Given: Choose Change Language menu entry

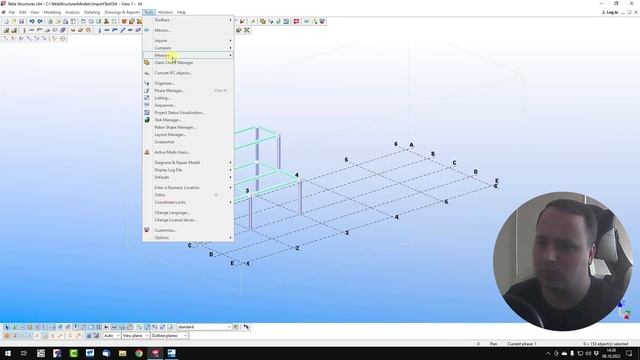Looking at the screenshot, I should pyautogui.click(x=188, y=213).
